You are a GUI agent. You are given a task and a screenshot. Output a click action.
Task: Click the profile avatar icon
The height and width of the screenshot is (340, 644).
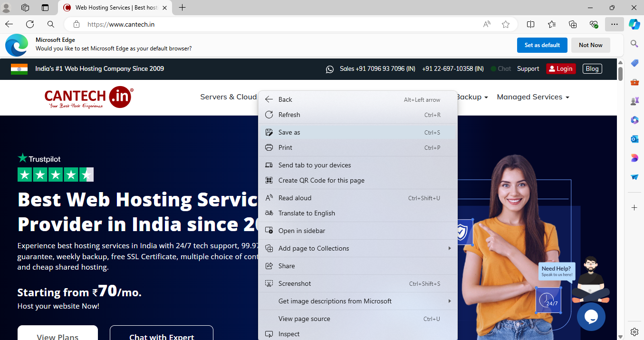pos(7,8)
